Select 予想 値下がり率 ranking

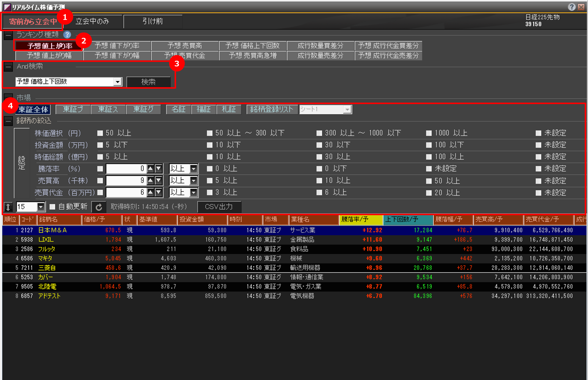pos(117,46)
